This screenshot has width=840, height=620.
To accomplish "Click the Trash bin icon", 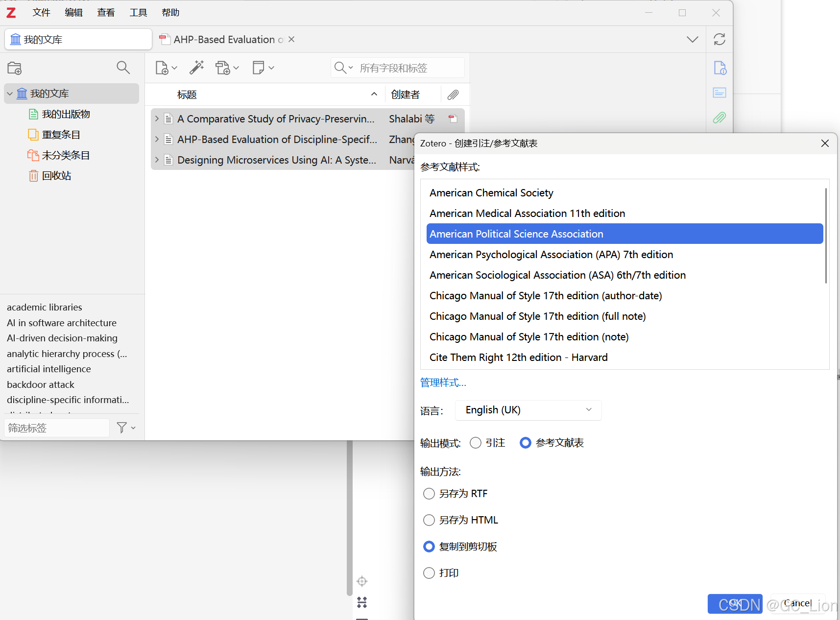I will pyautogui.click(x=33, y=176).
